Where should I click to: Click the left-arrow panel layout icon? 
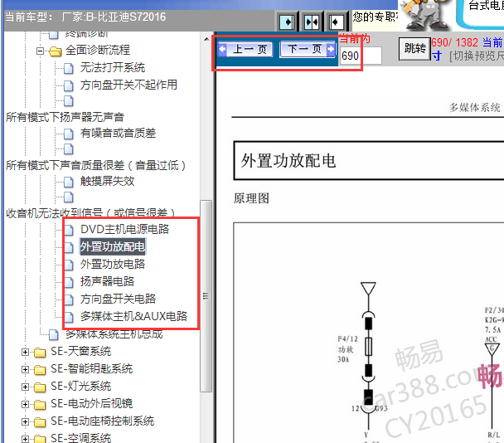[x=336, y=22]
